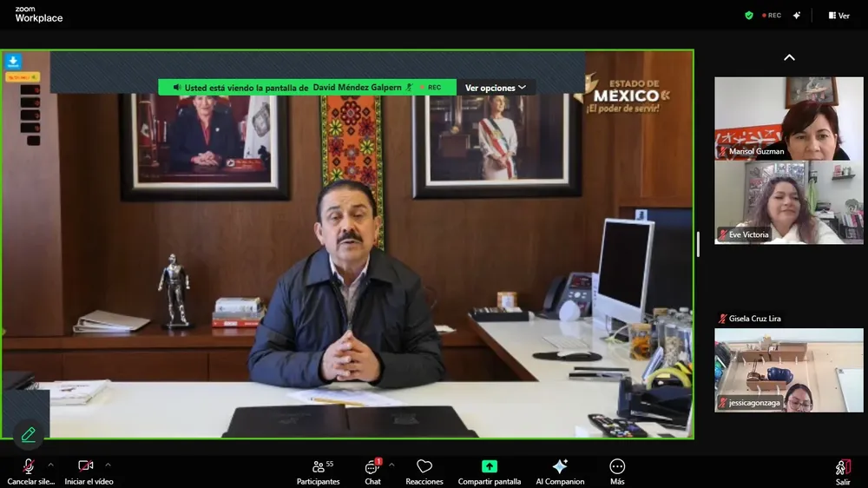This screenshot has width=868, height=488.
Task: Open the Participantes panel
Action: click(x=319, y=470)
